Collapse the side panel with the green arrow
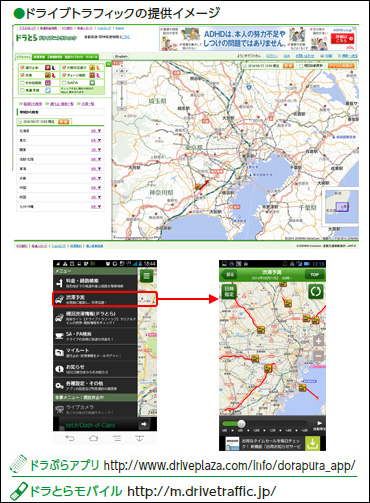Image resolution: width=370 pixels, height=503 pixels. point(109,64)
